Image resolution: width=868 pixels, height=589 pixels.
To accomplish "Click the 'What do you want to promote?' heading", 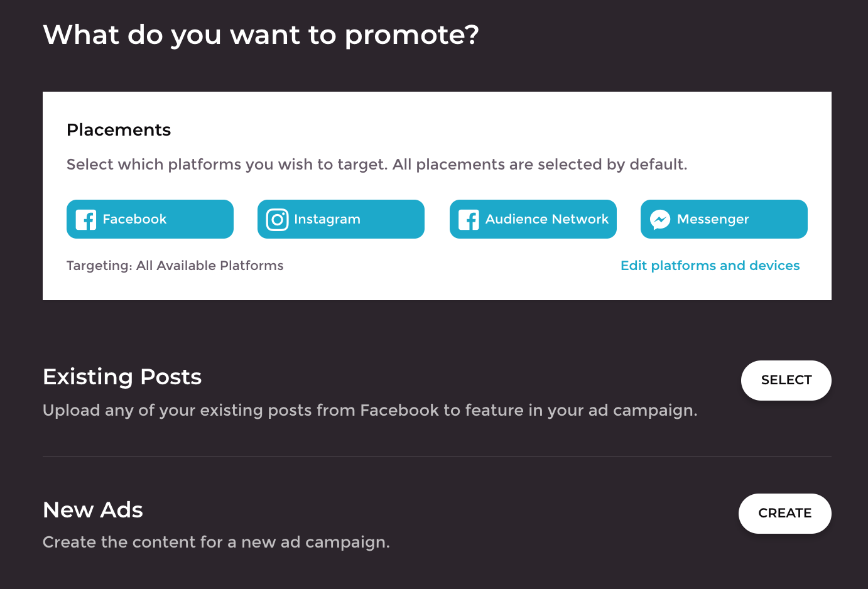I will pos(261,35).
